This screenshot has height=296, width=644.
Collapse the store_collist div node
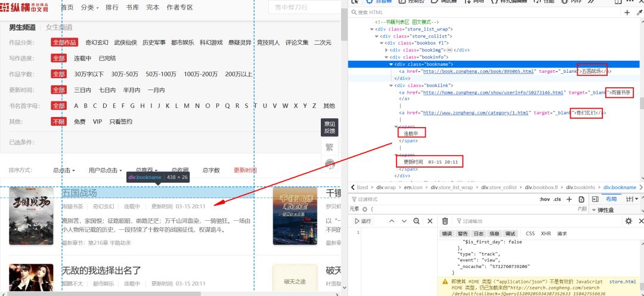tap(377, 36)
